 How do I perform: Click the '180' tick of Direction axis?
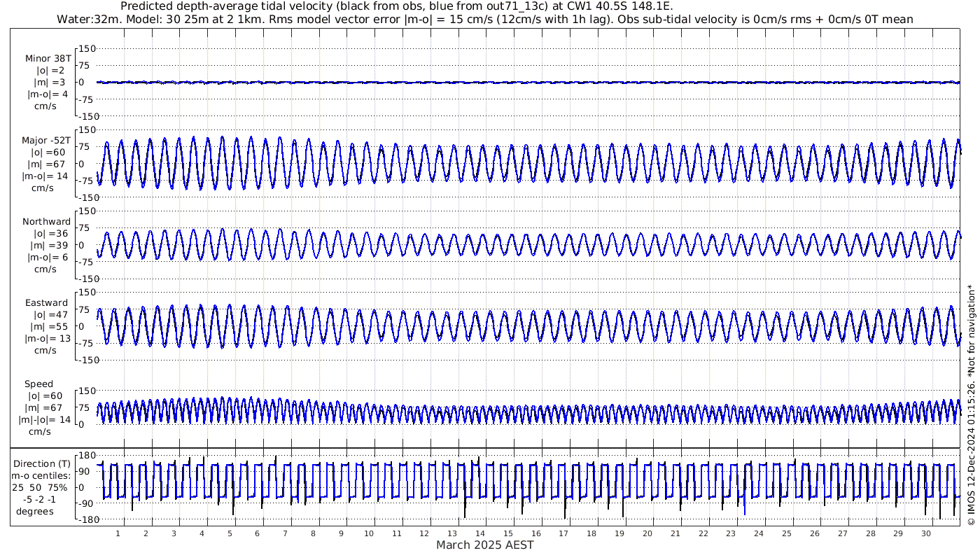86,455
